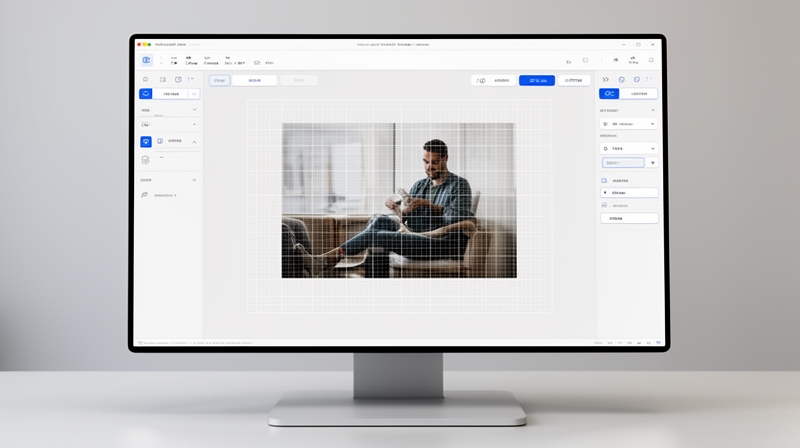Click the small square icon in top-right toolbar
Screen dimensions: 800x448
point(585,60)
